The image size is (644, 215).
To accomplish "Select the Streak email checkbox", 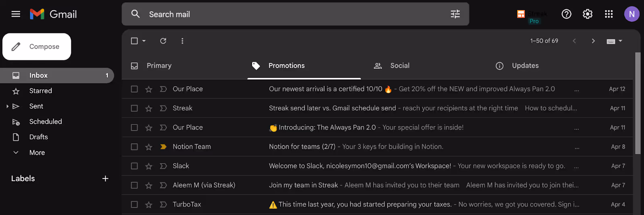I will pyautogui.click(x=134, y=108).
